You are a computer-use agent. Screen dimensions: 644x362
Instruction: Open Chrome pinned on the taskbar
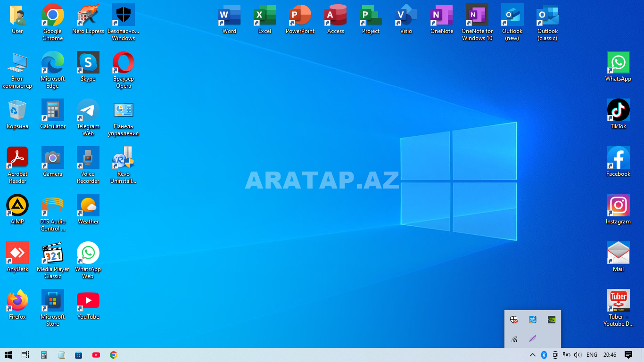(x=114, y=355)
